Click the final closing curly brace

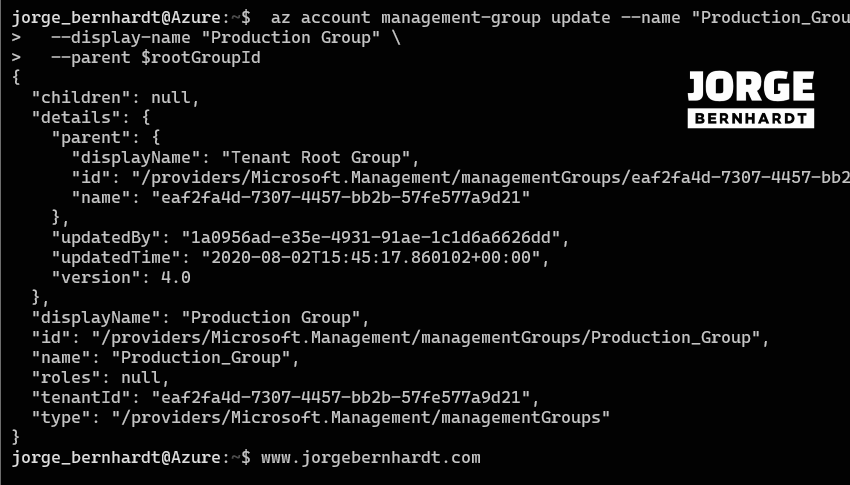pyautogui.click(x=16, y=437)
